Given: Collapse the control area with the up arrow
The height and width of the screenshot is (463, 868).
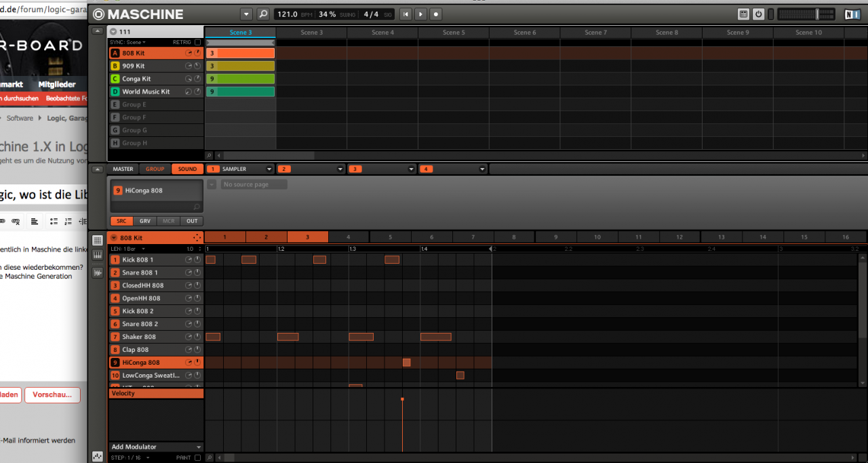Looking at the screenshot, I should tap(97, 169).
